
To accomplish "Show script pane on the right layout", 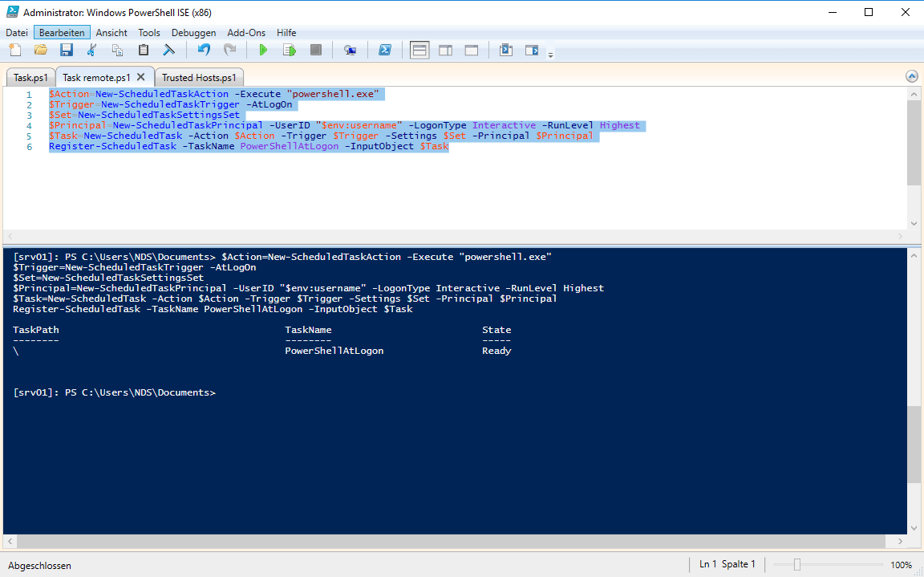I will (445, 51).
